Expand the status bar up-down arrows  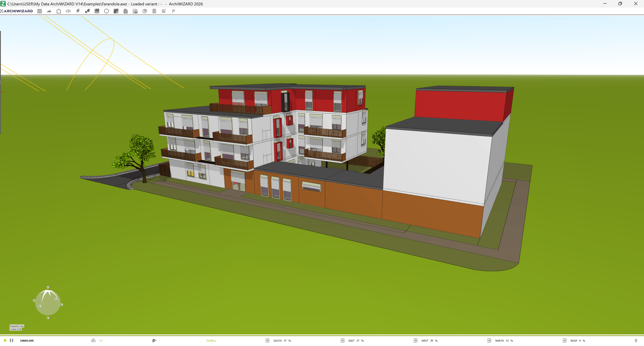tap(636, 340)
